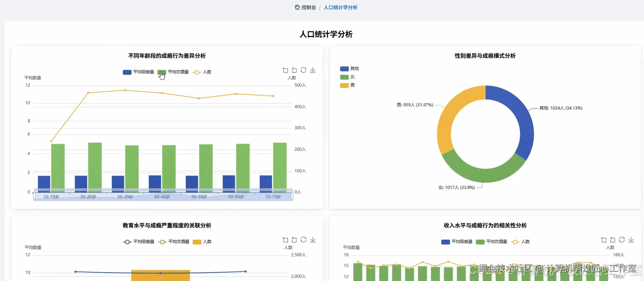Viewport: 644px width, 281px height.
Task: Click green drinking bar for 40-49岁
Action: (x=169, y=168)
